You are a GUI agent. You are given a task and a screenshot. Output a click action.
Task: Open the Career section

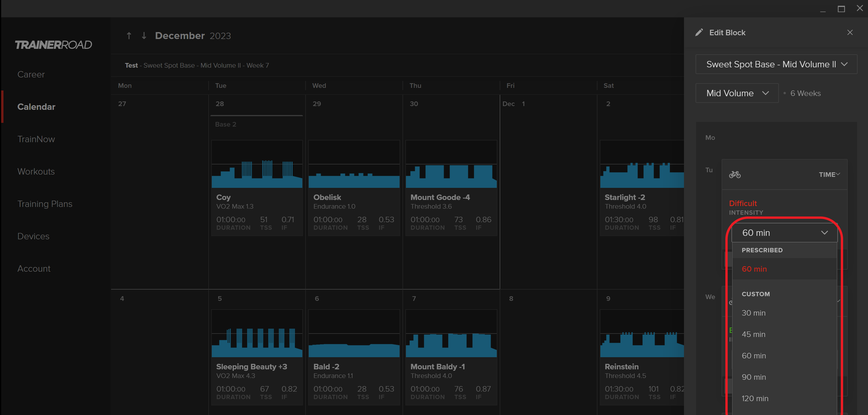[31, 74]
